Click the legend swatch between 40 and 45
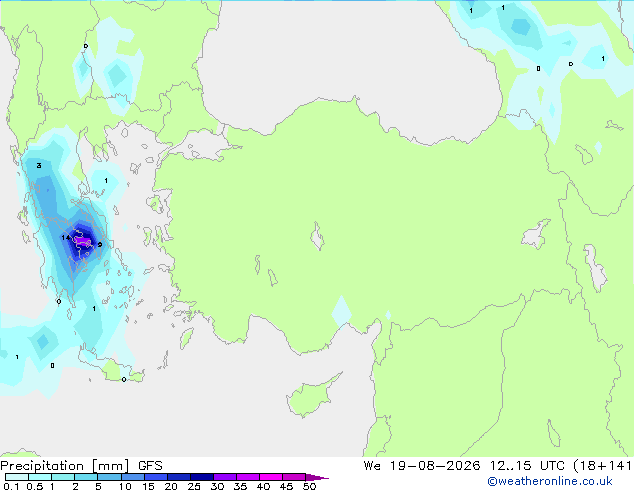Image resolution: width=634 pixels, height=490 pixels. [271, 477]
